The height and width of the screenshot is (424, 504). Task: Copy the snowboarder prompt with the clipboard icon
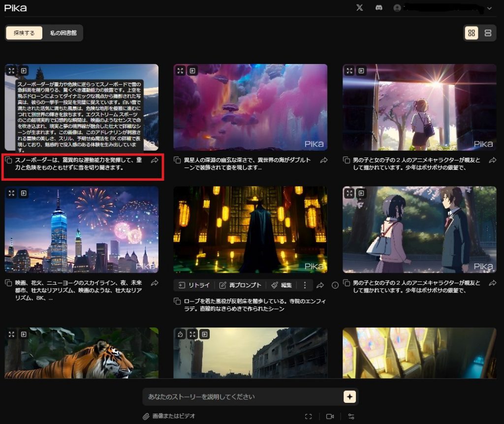7,160
